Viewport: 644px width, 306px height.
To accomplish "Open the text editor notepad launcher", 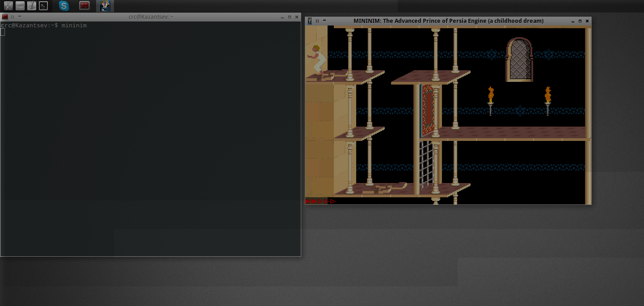I will (x=32, y=6).
